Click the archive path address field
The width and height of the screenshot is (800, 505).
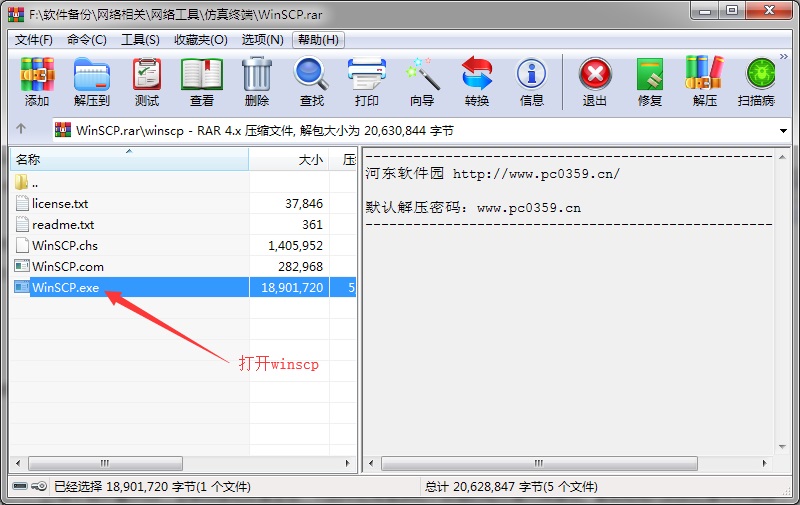[421, 131]
